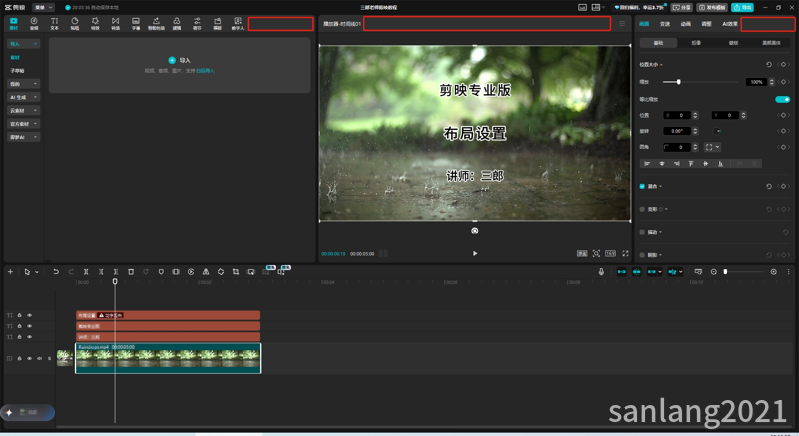
Task: Open the corner radius mode dropdown beside 圆角
Action: (x=712, y=147)
